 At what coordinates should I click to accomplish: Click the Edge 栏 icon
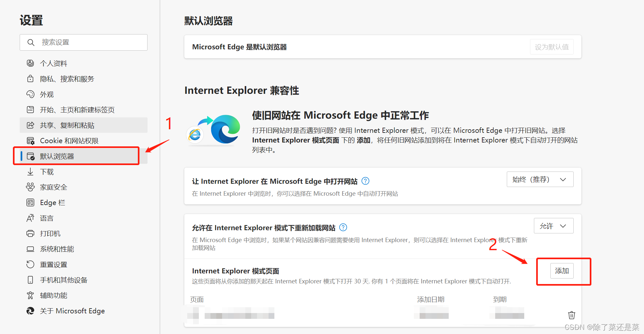[x=30, y=202]
